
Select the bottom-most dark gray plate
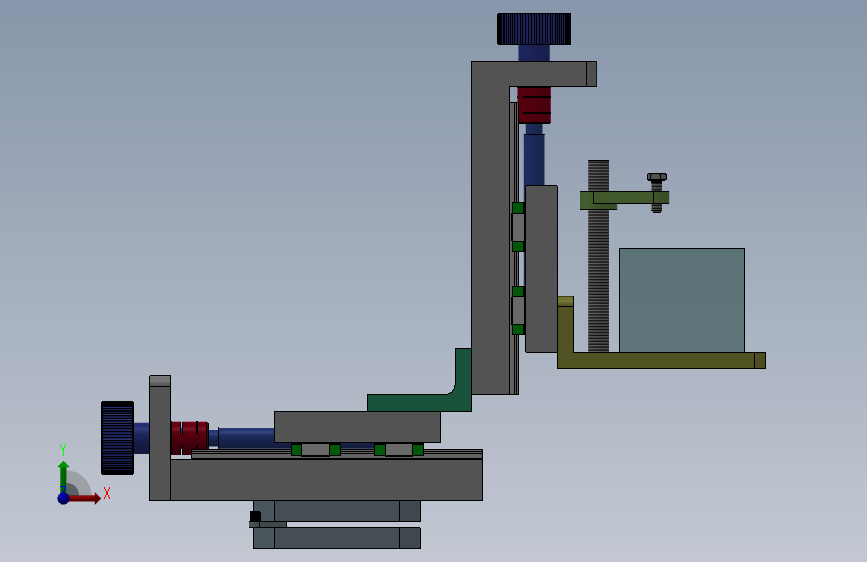tap(337, 538)
